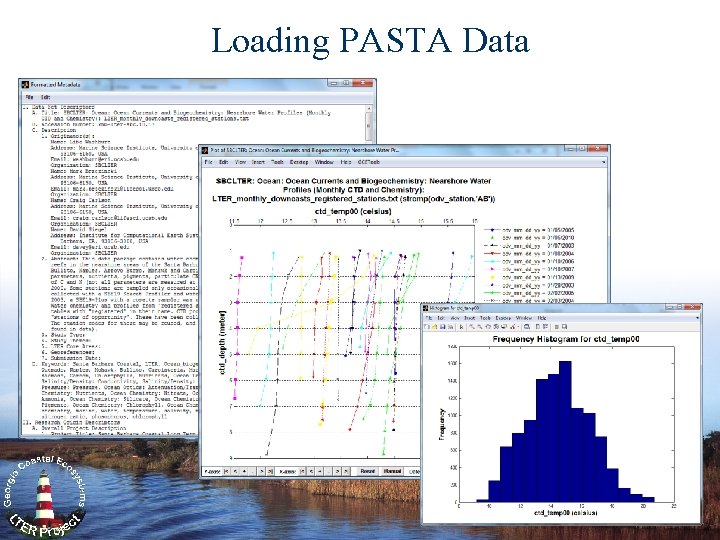Click scrollbar thumb in Formatted Metadata window
The width and height of the screenshot is (720, 540).
[x=368, y=125]
